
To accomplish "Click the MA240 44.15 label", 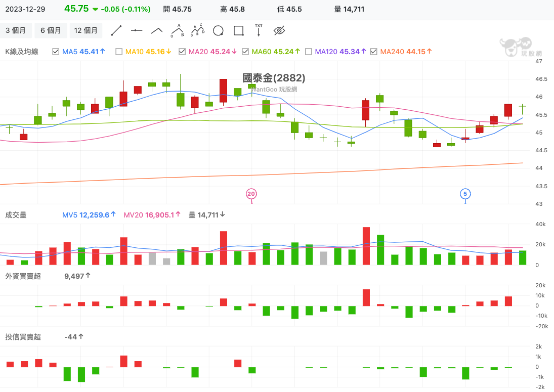I will (x=406, y=52).
